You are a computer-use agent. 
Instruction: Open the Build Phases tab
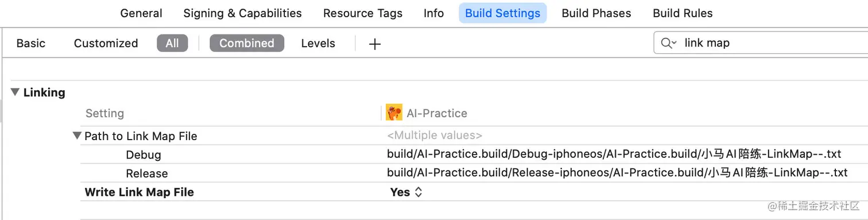[596, 13]
